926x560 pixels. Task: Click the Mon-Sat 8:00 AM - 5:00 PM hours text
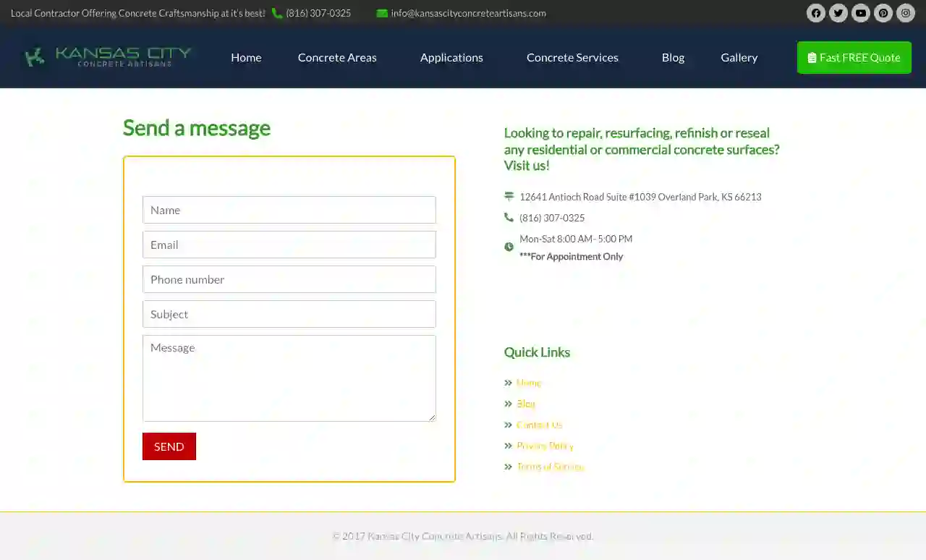(x=576, y=239)
